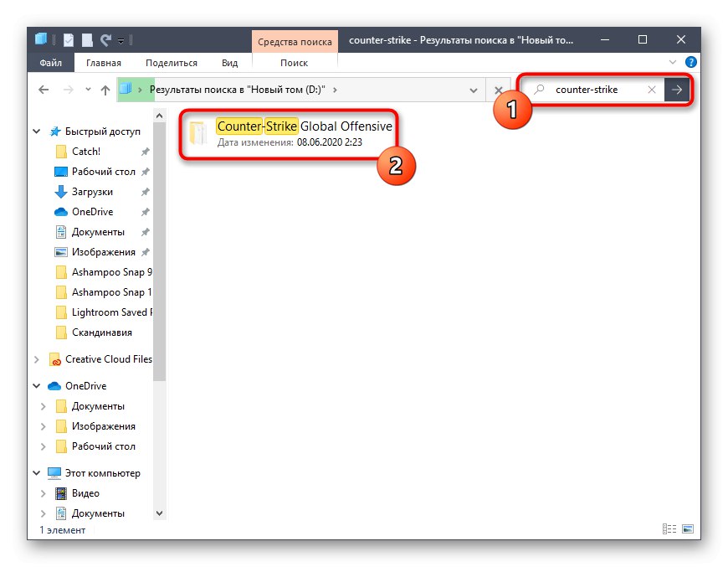Screen dimensions: 728x567
Task: Open the Вид ribbon tab
Action: pyautogui.click(x=229, y=63)
